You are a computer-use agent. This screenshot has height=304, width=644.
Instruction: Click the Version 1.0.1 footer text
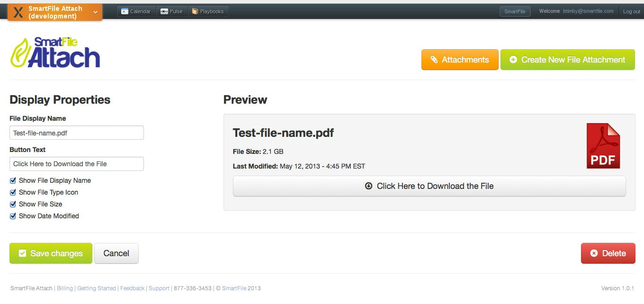[618, 288]
